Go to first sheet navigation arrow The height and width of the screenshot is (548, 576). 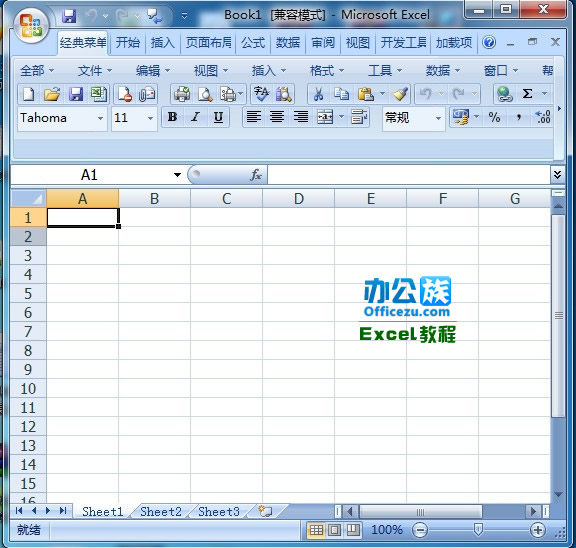pos(19,511)
